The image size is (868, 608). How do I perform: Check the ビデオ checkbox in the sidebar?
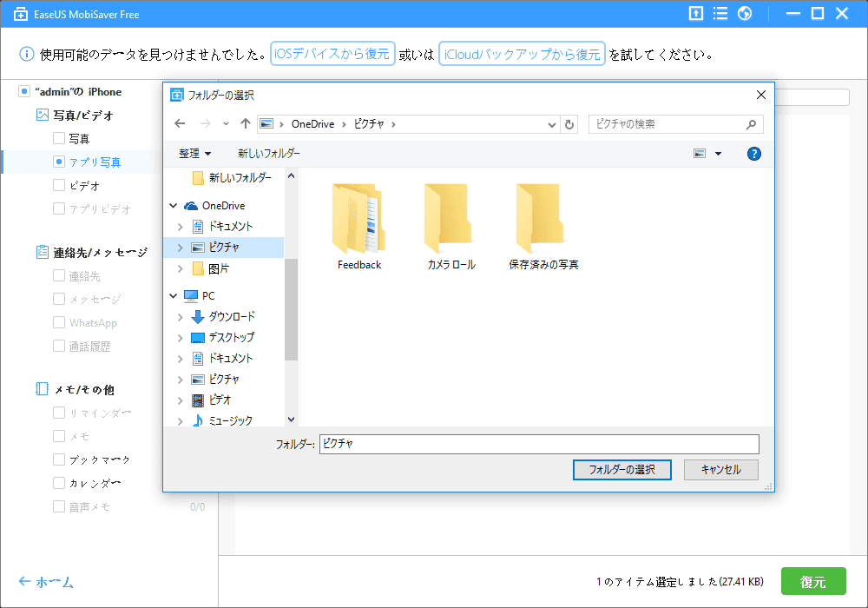(x=59, y=185)
